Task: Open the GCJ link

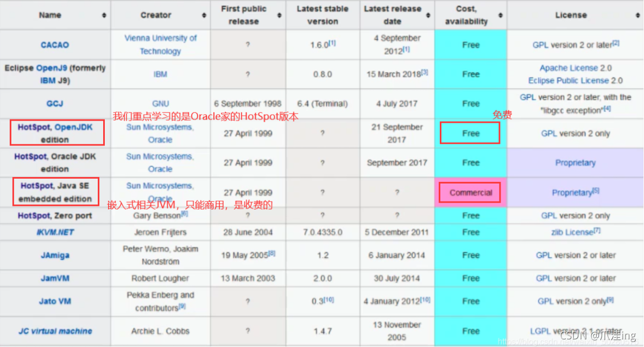Action: (x=55, y=104)
